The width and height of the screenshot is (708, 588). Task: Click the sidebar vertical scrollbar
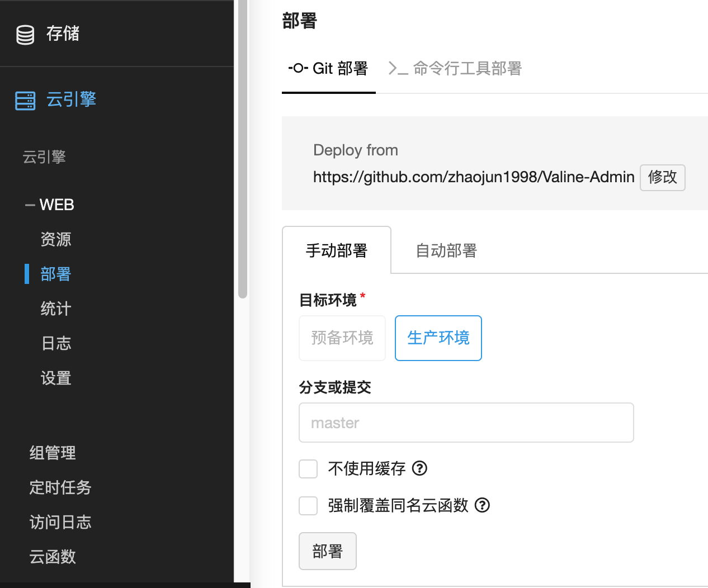click(242, 151)
